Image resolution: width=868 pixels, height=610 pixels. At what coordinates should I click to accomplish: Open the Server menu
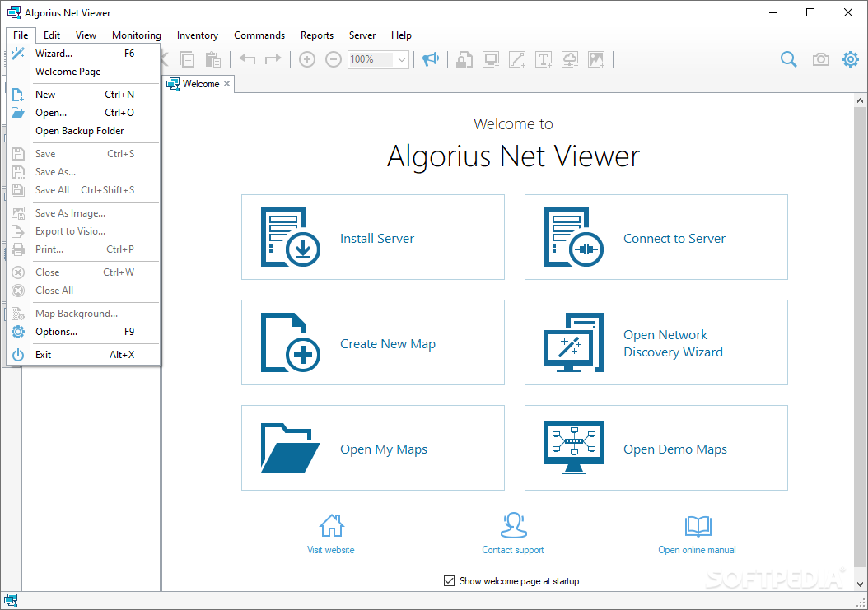click(x=362, y=35)
